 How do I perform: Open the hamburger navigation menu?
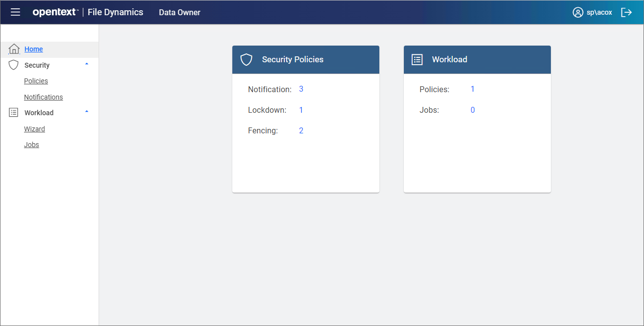point(15,12)
